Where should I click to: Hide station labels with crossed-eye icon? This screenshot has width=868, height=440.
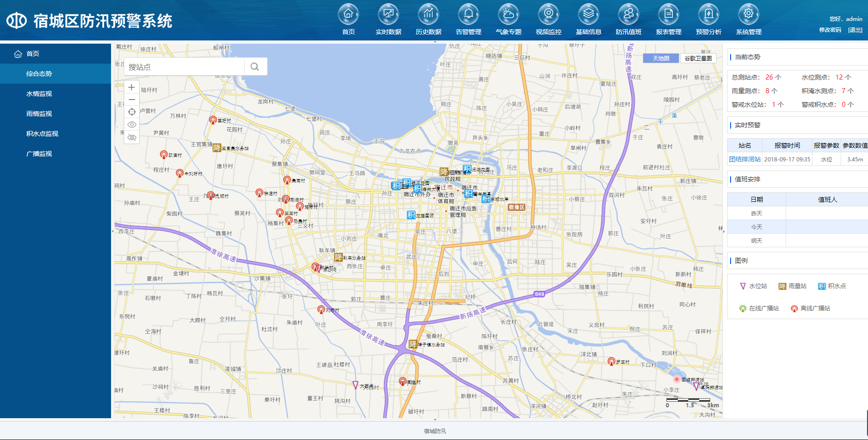pyautogui.click(x=131, y=137)
